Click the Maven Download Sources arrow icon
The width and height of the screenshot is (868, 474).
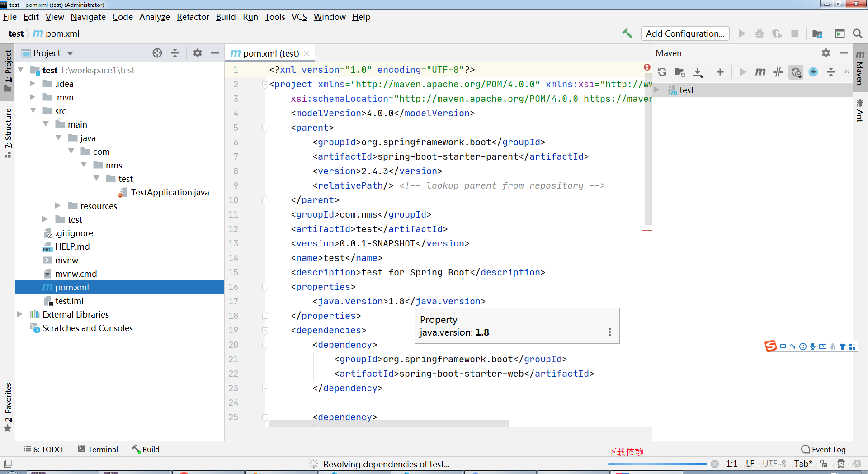pyautogui.click(x=698, y=72)
